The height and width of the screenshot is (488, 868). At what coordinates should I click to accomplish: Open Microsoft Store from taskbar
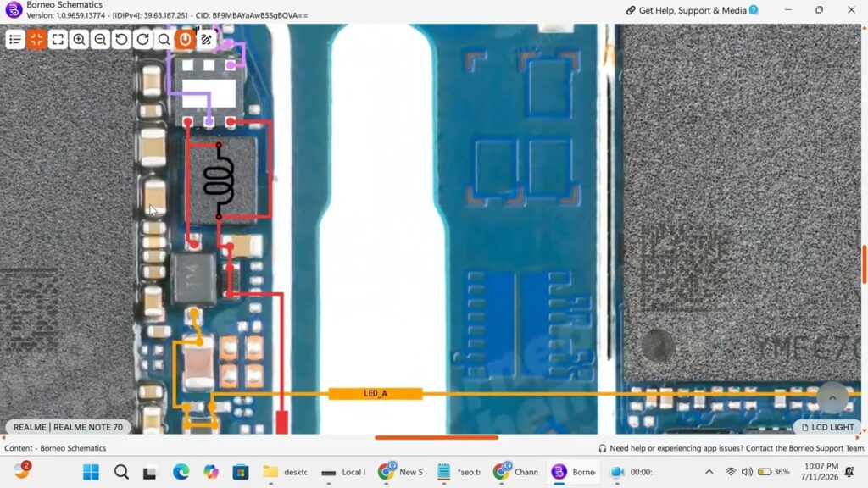241,472
